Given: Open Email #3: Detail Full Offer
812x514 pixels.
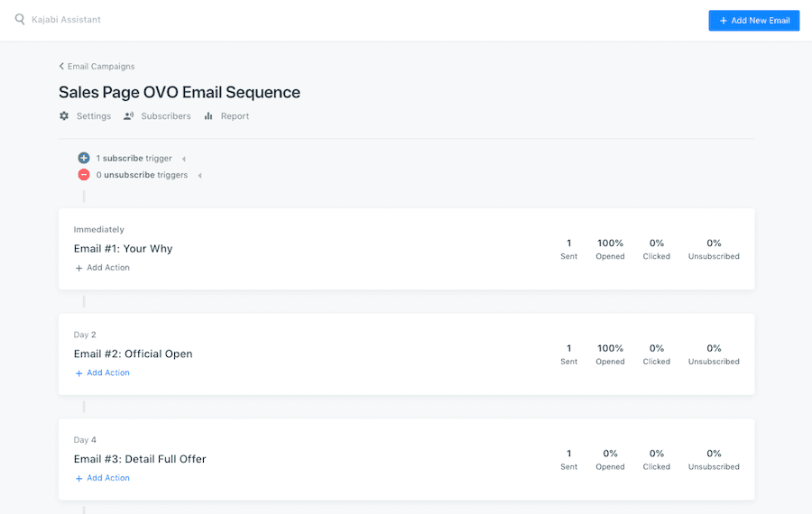Looking at the screenshot, I should click(140, 459).
